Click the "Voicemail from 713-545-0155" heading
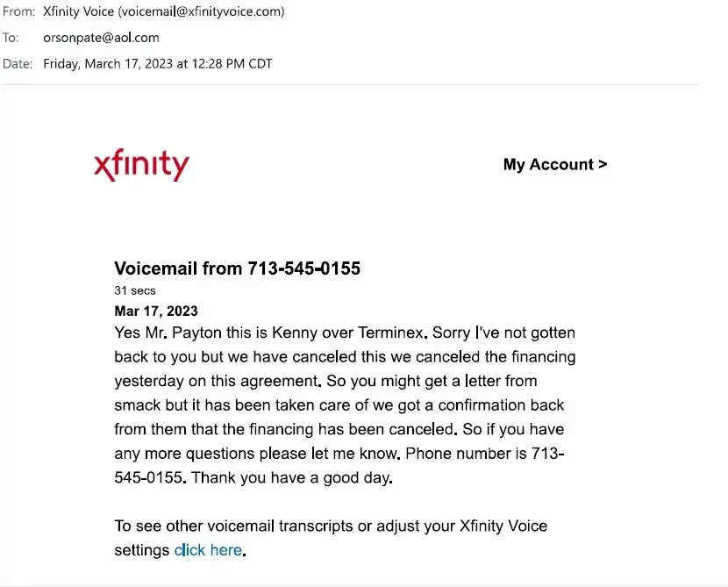The image size is (728, 587). 237,268
